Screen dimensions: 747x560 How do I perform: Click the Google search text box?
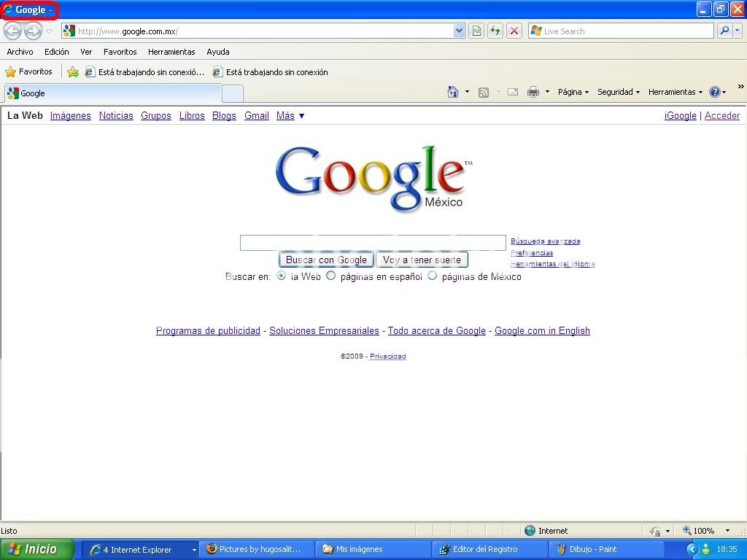tap(373, 242)
